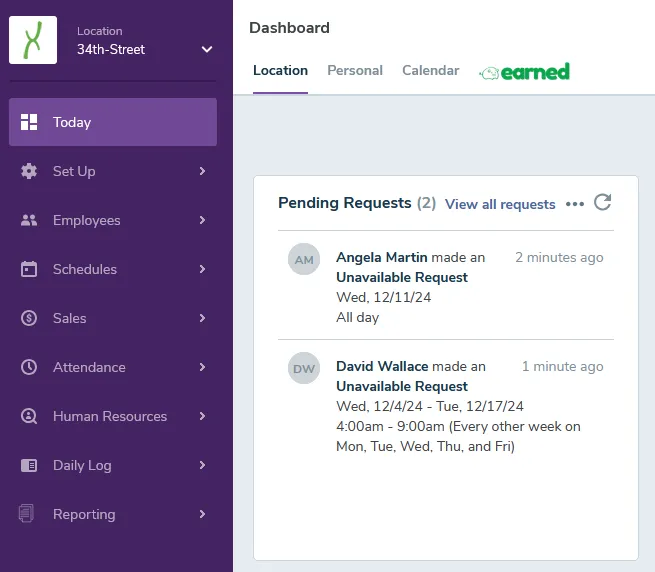Open Angela Martin's Unavailable Request
655x572 pixels.
pyautogui.click(x=402, y=277)
